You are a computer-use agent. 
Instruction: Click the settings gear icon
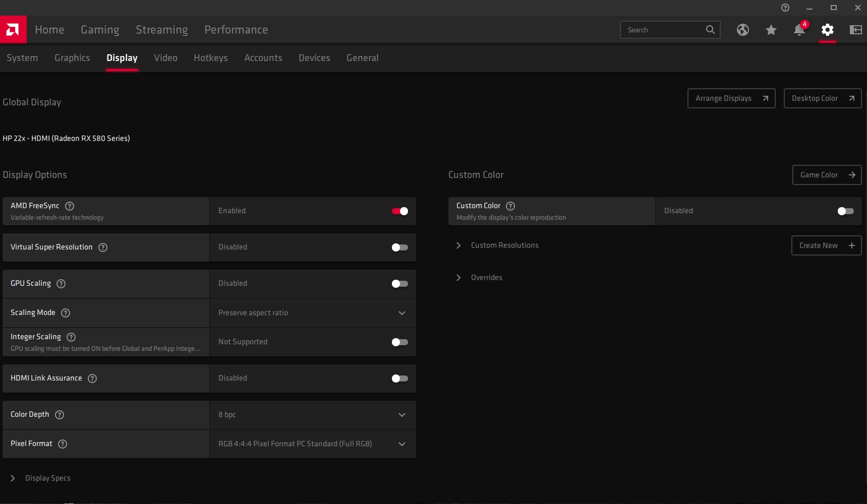[827, 30]
